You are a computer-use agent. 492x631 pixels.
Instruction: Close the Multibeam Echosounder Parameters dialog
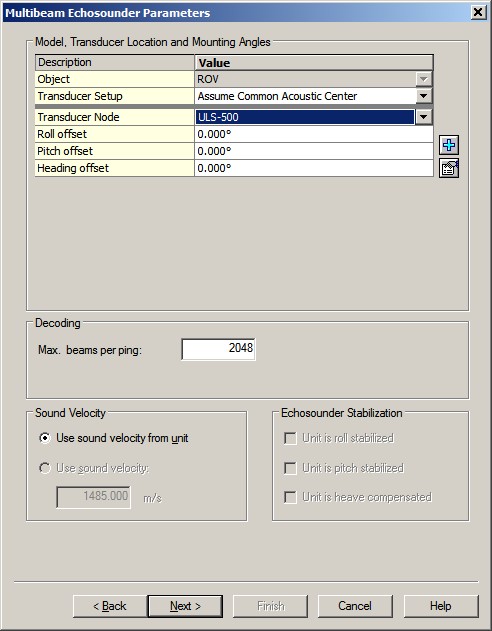pos(478,12)
